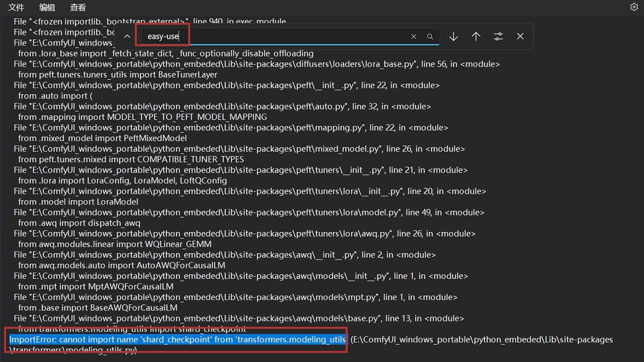Click line 'from .mixed_model import PeftMixedModel'
The height and width of the screenshot is (362, 644).
pos(102,138)
